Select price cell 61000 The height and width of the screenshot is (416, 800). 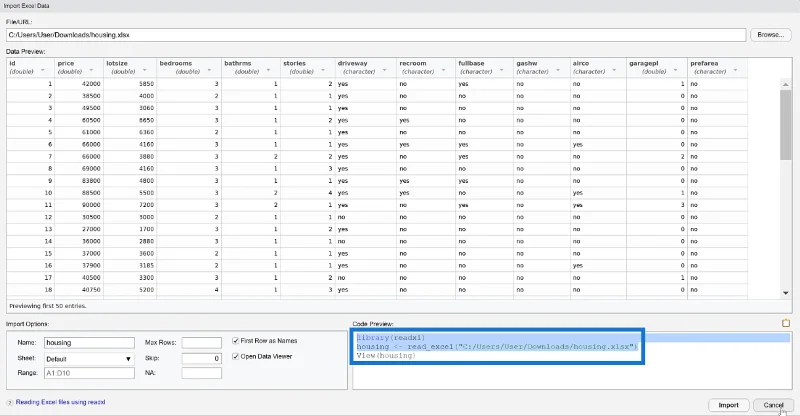pos(79,132)
